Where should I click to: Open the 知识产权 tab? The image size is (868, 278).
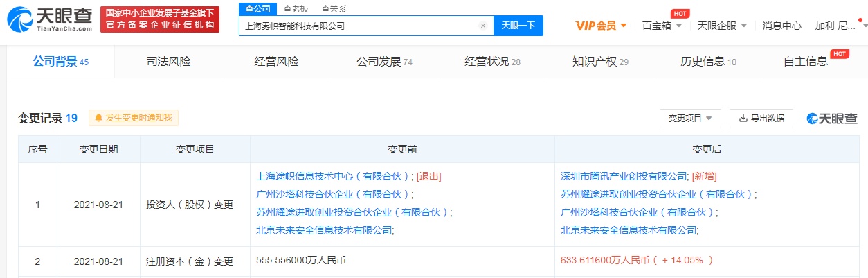tap(601, 62)
